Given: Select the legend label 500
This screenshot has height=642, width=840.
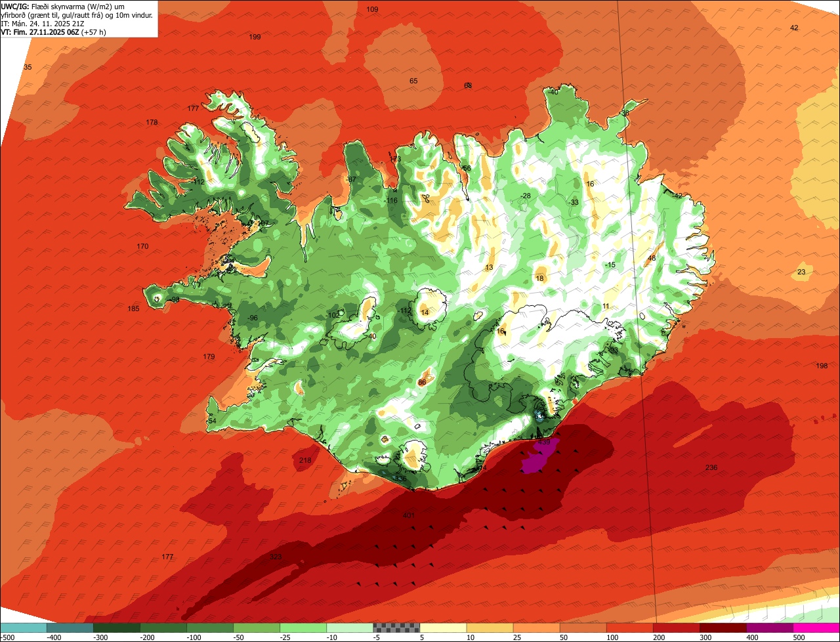Looking at the screenshot, I should [x=798, y=637].
